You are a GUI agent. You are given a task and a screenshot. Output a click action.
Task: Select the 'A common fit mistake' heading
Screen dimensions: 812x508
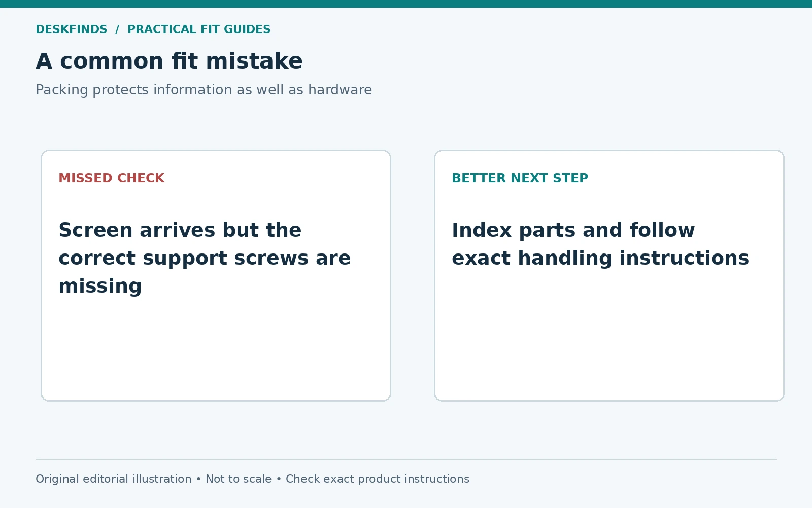coord(169,61)
